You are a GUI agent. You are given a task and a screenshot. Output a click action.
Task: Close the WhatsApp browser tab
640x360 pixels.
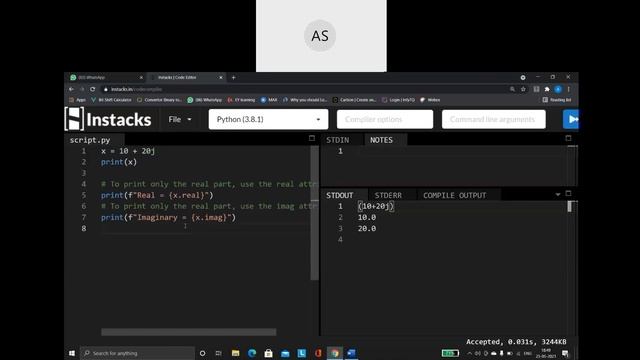pos(141,77)
